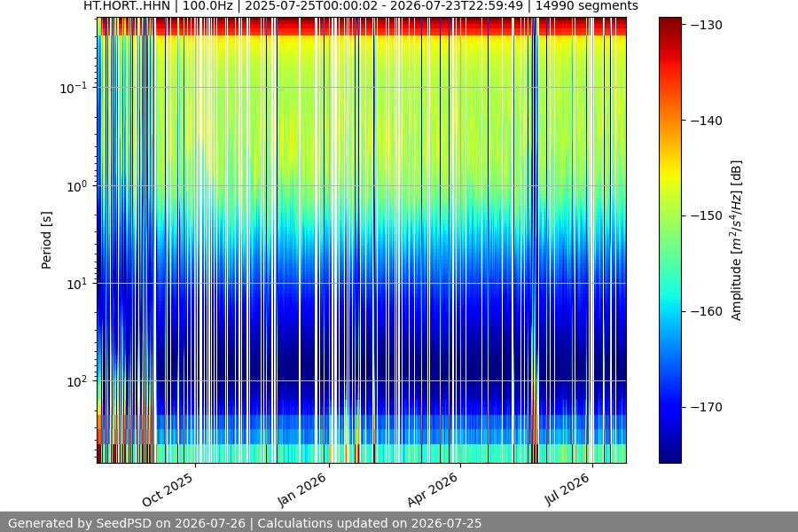Click the Period [s] axis label
The image size is (798, 532).
(x=46, y=240)
